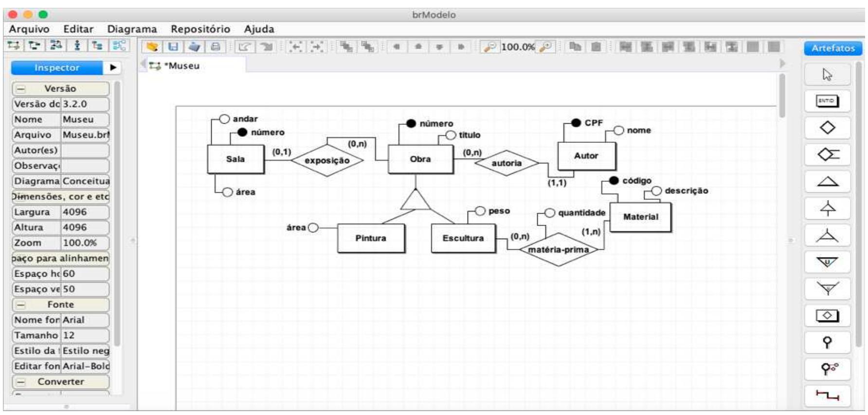Select the multivalued attribute tool in Artefatos
The width and height of the screenshot is (868, 415).
(827, 369)
